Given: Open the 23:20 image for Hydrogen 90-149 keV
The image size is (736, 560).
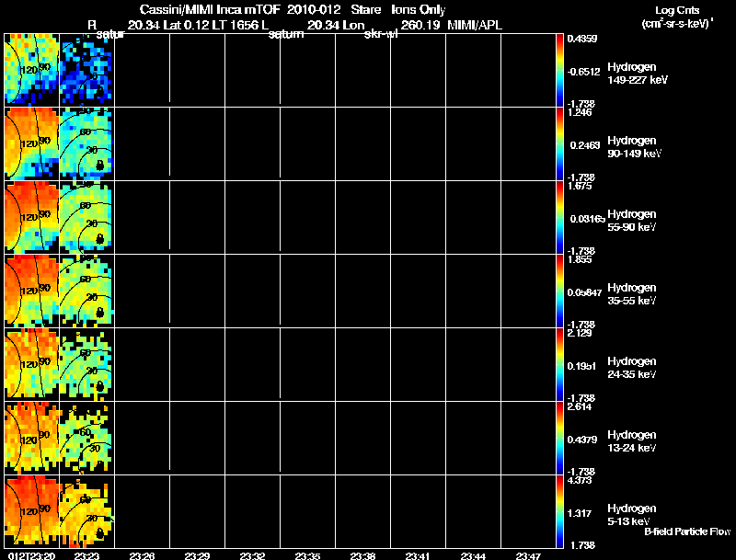Looking at the screenshot, I should coord(31,143).
